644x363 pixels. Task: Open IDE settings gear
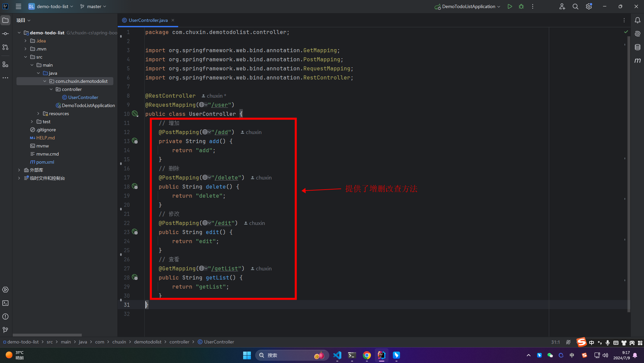pos(589,6)
